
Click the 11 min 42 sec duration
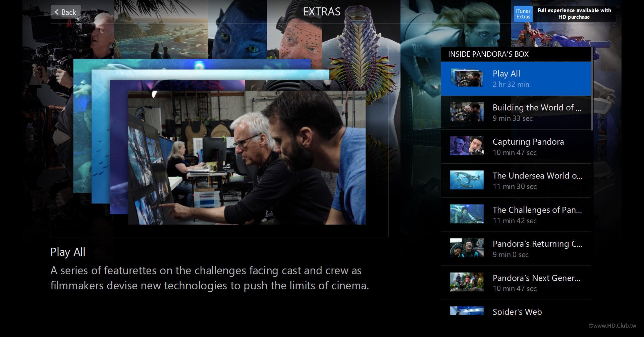coord(515,221)
